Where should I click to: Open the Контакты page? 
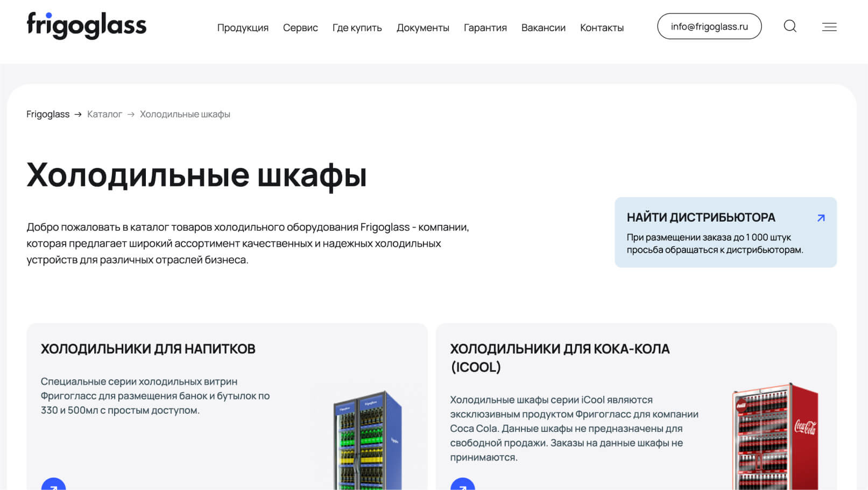602,27
